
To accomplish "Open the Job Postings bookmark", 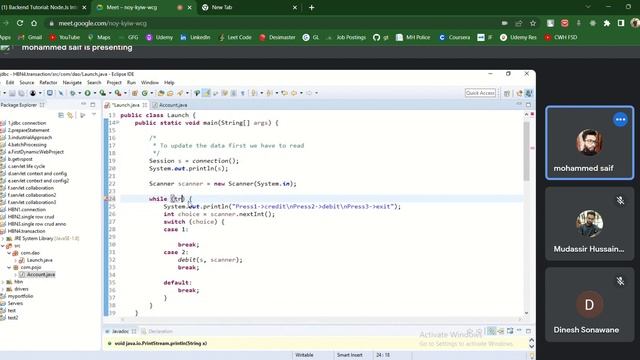I will [x=346, y=37].
